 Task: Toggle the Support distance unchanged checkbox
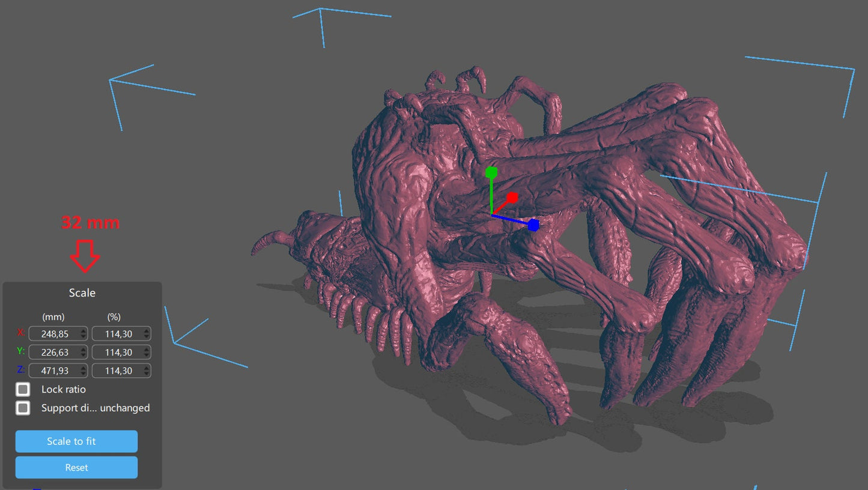click(x=23, y=408)
